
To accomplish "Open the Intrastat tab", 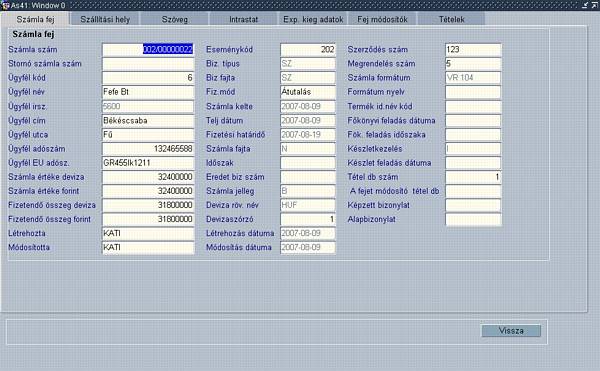I will (x=243, y=19).
